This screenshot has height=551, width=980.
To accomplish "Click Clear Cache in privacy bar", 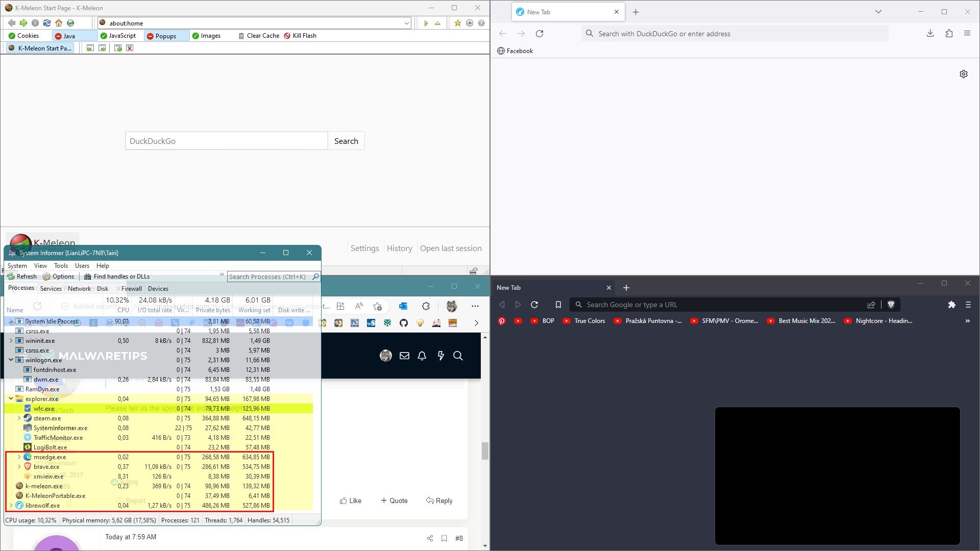I will pos(259,36).
